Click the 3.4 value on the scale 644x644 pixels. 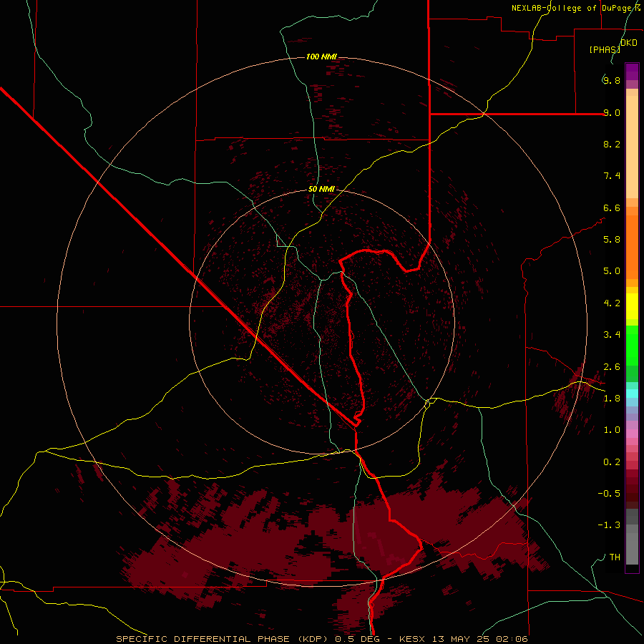612,335
